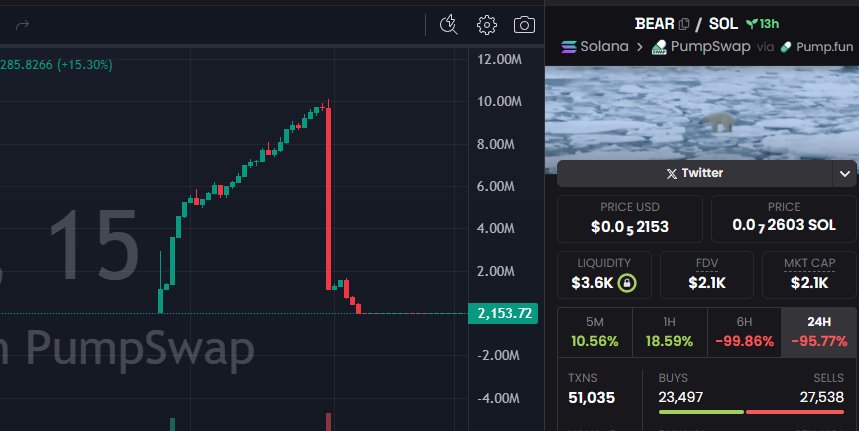Select the 5M timeframe tab
This screenshot has height=431, width=859.
593,332
